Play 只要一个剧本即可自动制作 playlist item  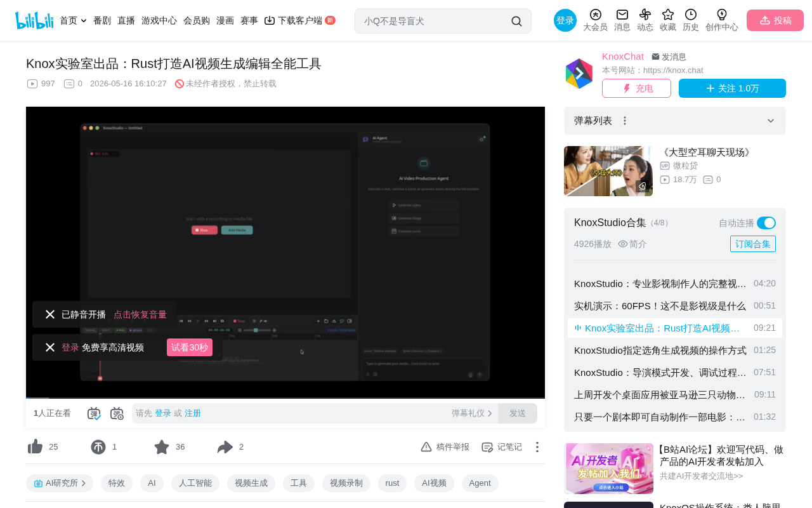click(675, 417)
